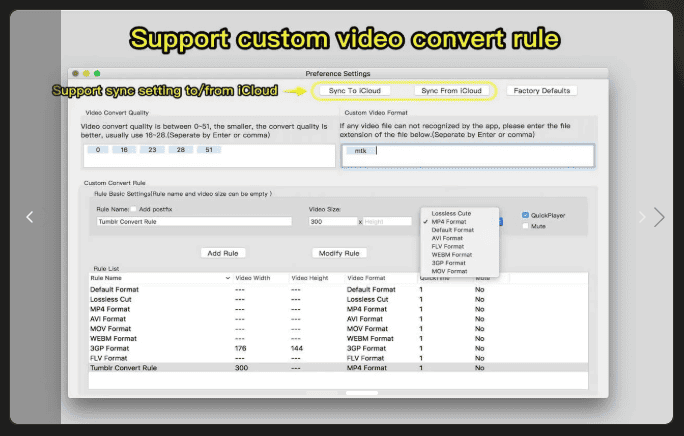684x436 pixels.
Task: Click the Video Width column header
Action: click(253, 278)
